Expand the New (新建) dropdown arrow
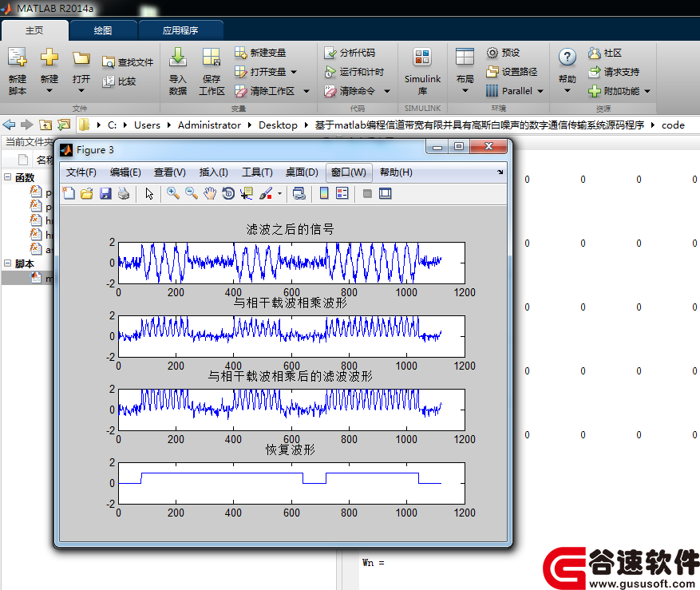 click(49, 91)
